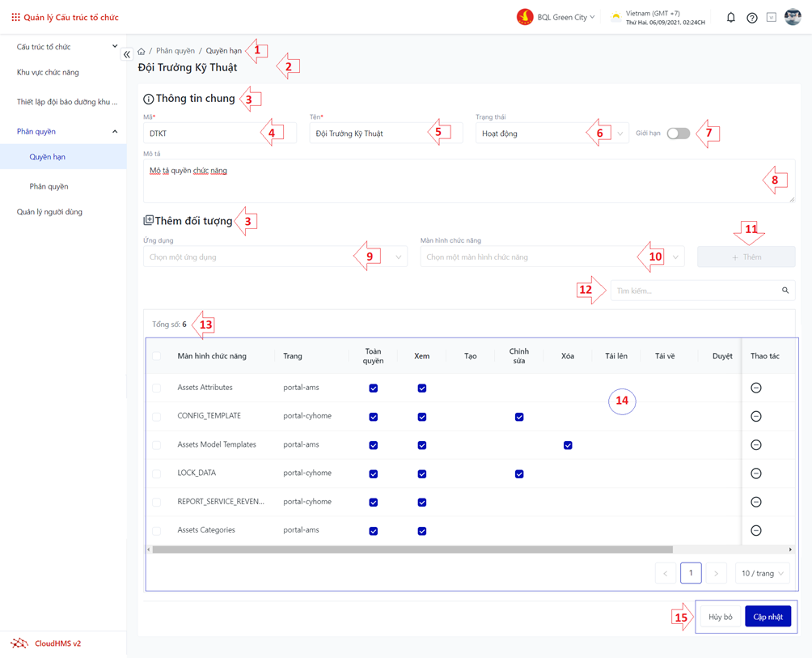The height and width of the screenshot is (658, 812).
Task: Click the search magnifier icon
Action: click(785, 291)
